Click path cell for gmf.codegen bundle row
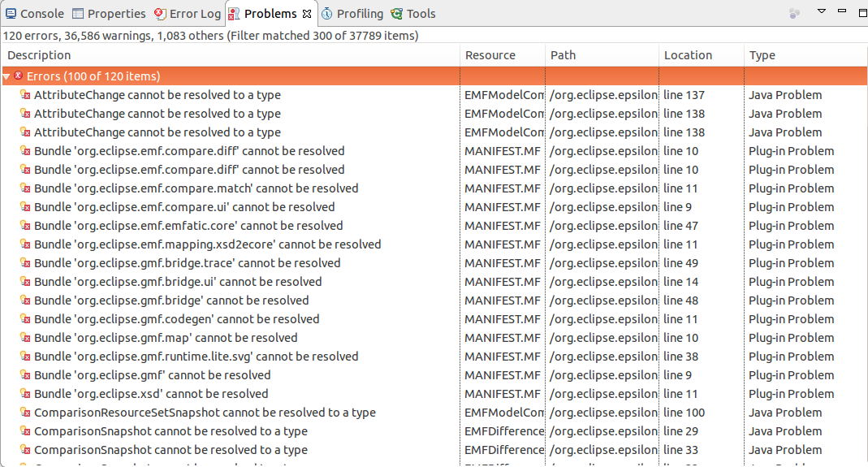 click(603, 319)
